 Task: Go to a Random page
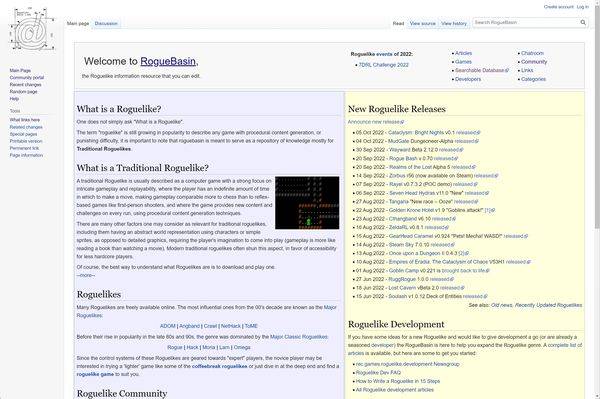click(x=23, y=92)
